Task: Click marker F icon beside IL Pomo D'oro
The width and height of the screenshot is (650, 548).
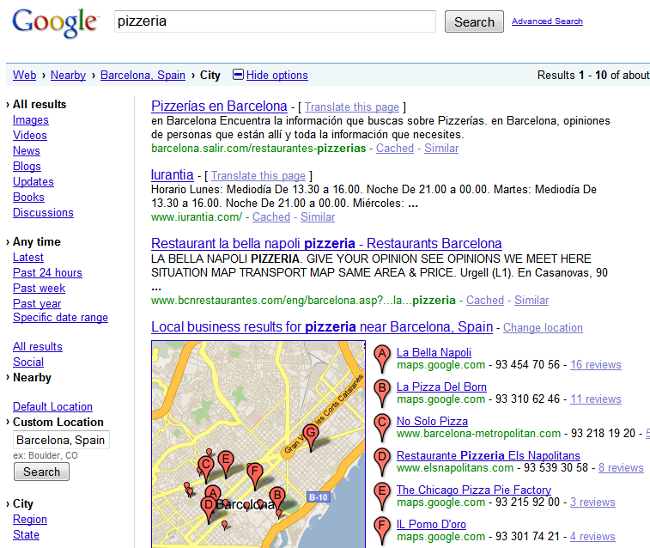Action: click(382, 531)
